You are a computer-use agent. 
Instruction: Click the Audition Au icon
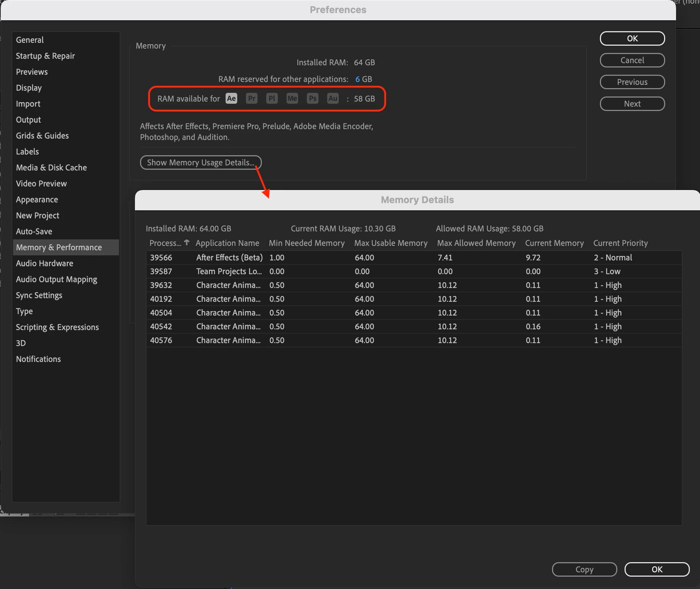click(x=333, y=98)
